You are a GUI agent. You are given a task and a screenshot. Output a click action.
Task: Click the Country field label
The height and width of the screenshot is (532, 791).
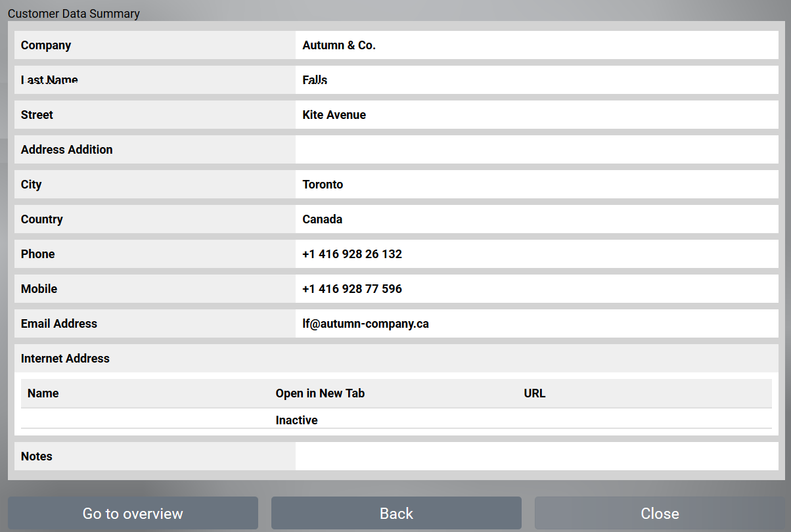click(42, 219)
